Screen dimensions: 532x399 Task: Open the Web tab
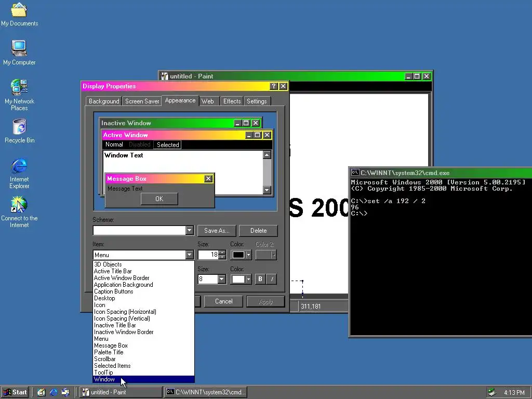click(x=208, y=101)
